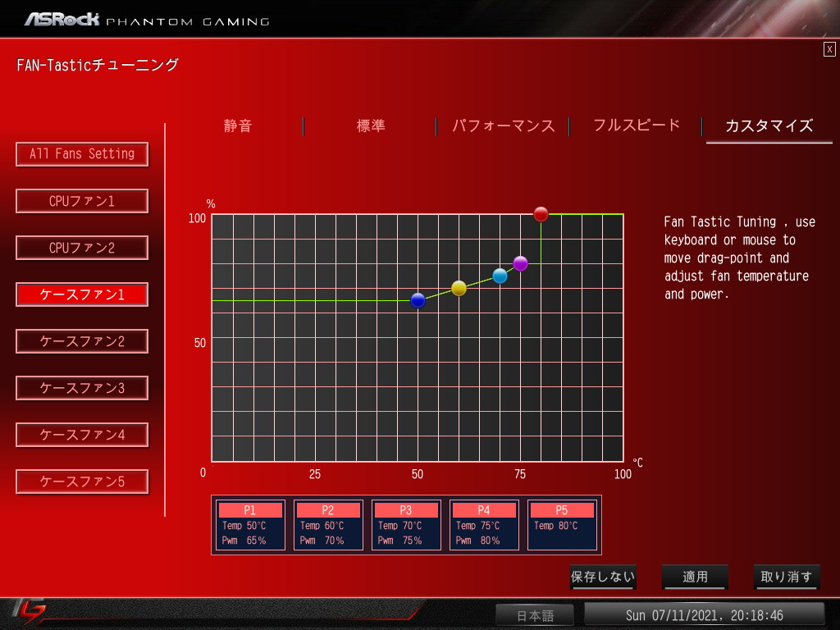
Task: Select CPUファン1 in the fan list
Action: pyautogui.click(x=82, y=201)
